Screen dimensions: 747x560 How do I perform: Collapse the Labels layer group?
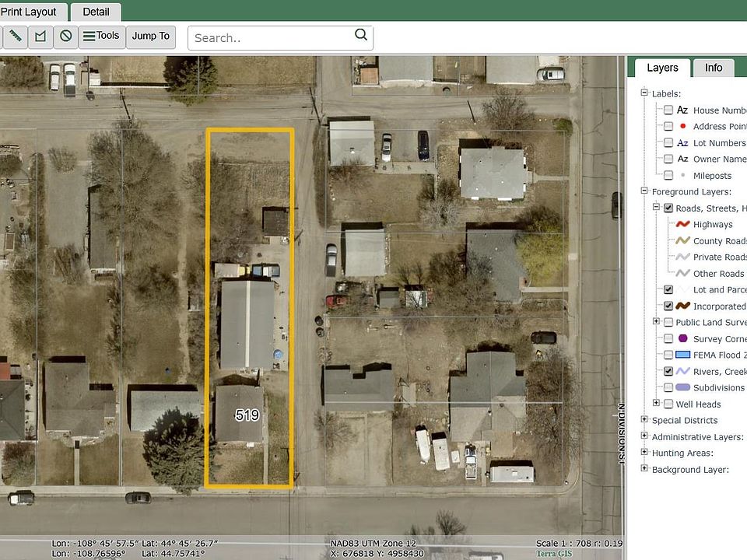pyautogui.click(x=644, y=93)
